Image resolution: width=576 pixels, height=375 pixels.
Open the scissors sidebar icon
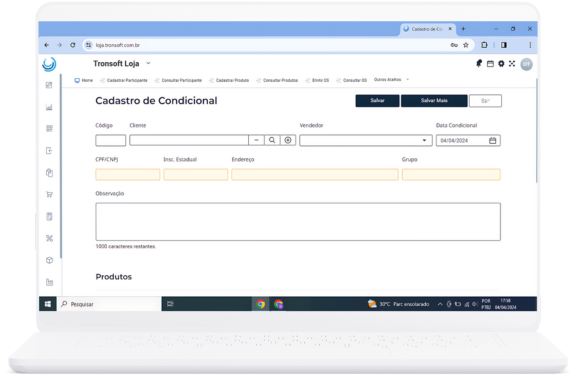[49, 238]
